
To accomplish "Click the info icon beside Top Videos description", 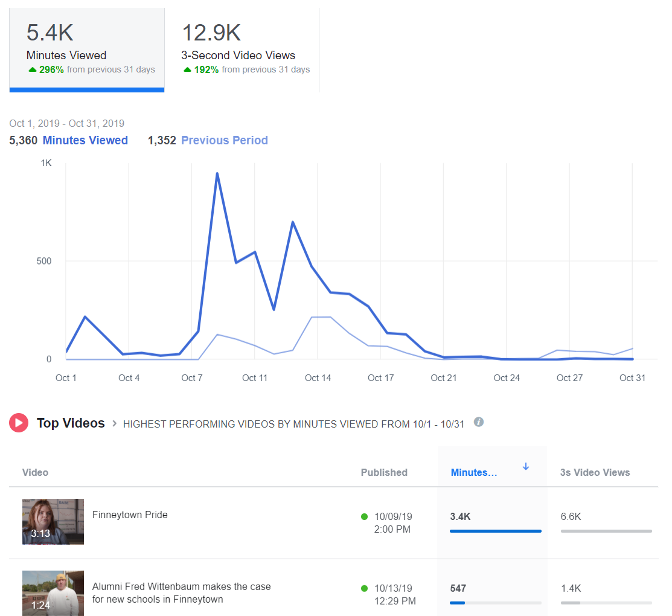I will coord(479,422).
